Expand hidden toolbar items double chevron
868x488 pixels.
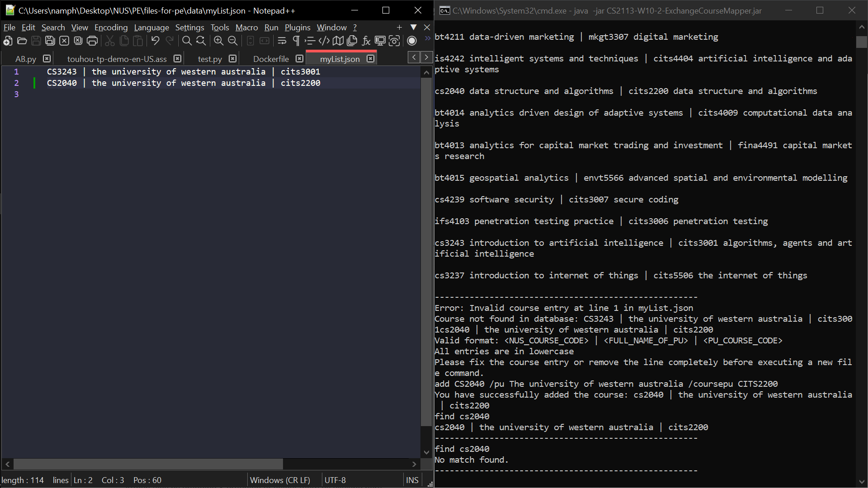[427, 39]
